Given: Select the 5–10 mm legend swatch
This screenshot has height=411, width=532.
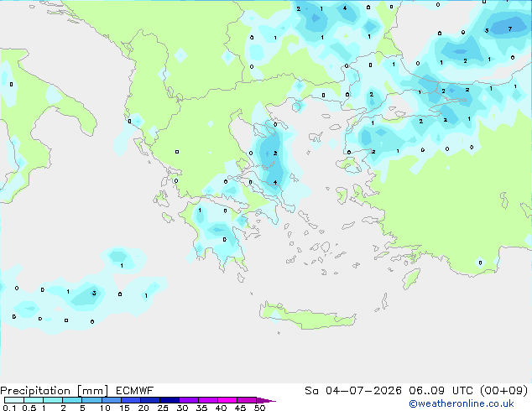Looking at the screenshot, I should [x=91, y=400].
